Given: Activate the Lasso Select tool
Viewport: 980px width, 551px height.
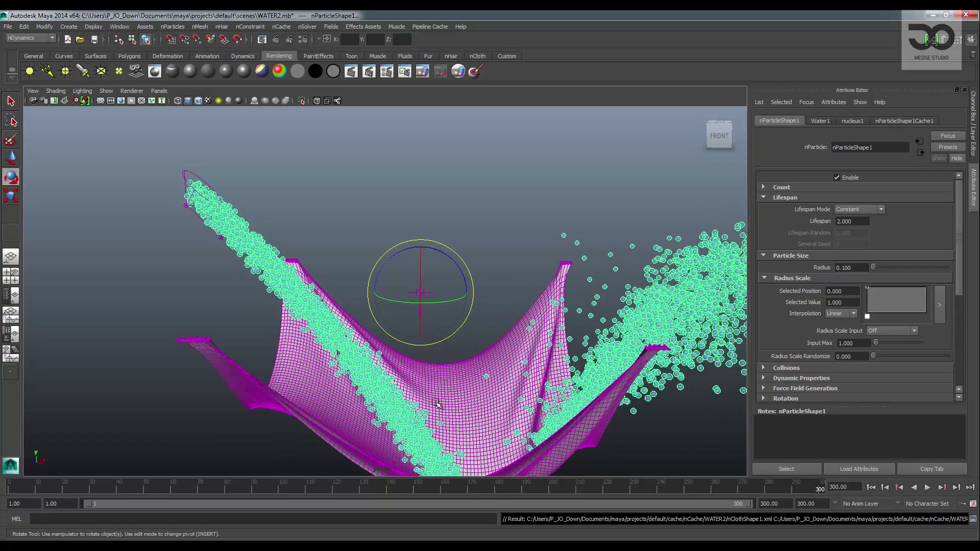Looking at the screenshot, I should pyautogui.click(x=11, y=120).
